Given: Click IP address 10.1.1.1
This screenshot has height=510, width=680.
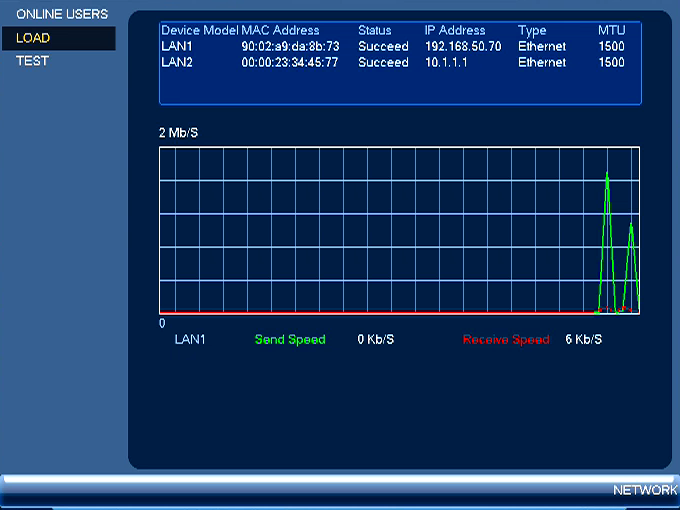Looking at the screenshot, I should click(x=446, y=62).
